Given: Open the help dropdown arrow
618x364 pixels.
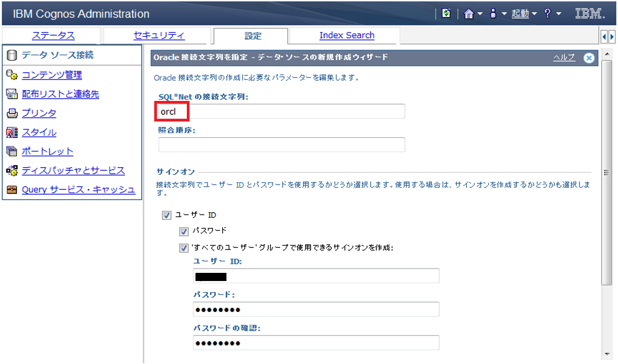Looking at the screenshot, I should (x=558, y=14).
